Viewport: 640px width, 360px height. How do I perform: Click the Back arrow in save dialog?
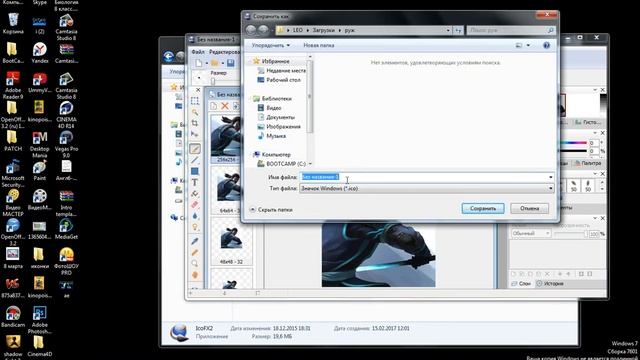point(251,30)
